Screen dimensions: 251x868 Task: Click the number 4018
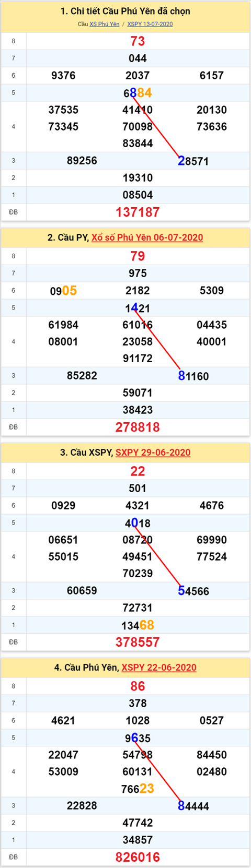(x=138, y=523)
